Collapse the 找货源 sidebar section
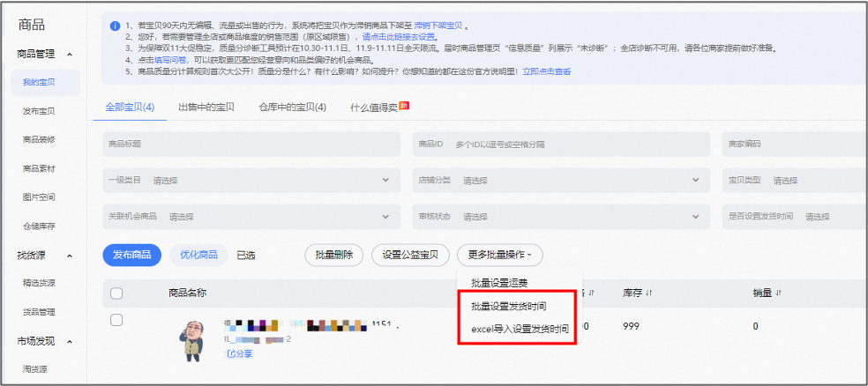This screenshot has width=868, height=386. [x=70, y=256]
